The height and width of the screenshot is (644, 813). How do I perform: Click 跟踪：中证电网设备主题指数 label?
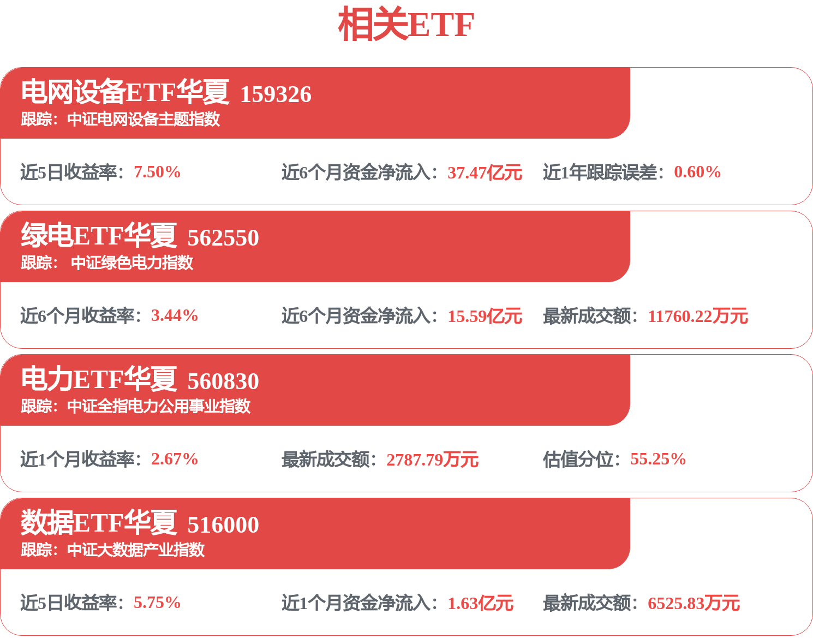pos(120,119)
